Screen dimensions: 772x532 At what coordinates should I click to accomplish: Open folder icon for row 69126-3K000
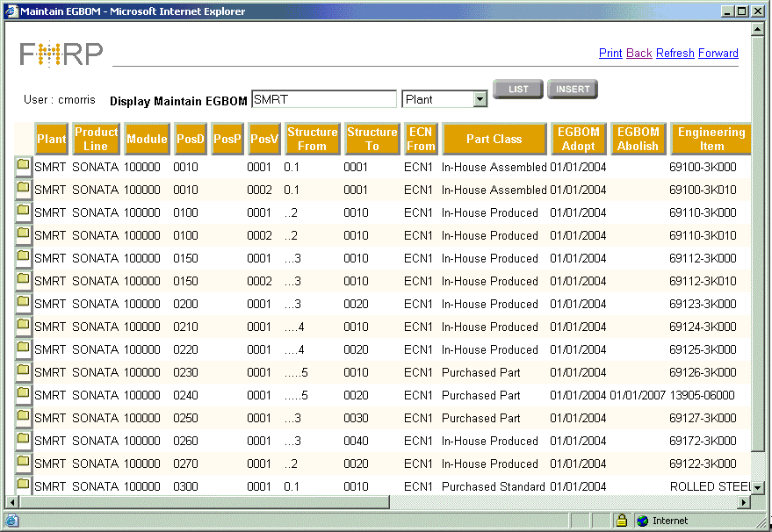point(23,370)
